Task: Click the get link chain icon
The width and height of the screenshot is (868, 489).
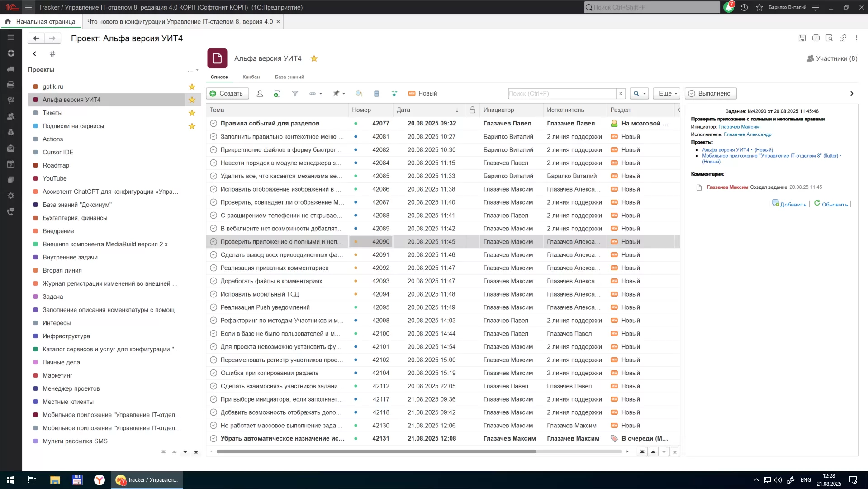Action: tap(843, 38)
